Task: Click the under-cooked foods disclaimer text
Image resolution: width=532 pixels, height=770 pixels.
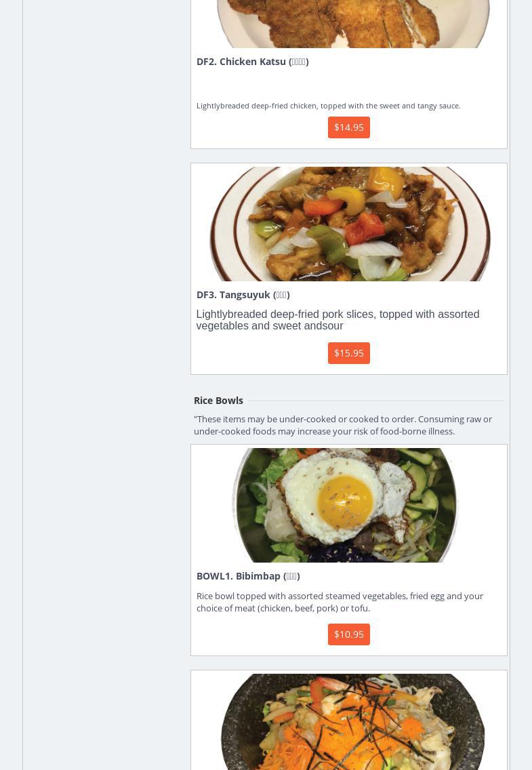Action: tap(343, 425)
